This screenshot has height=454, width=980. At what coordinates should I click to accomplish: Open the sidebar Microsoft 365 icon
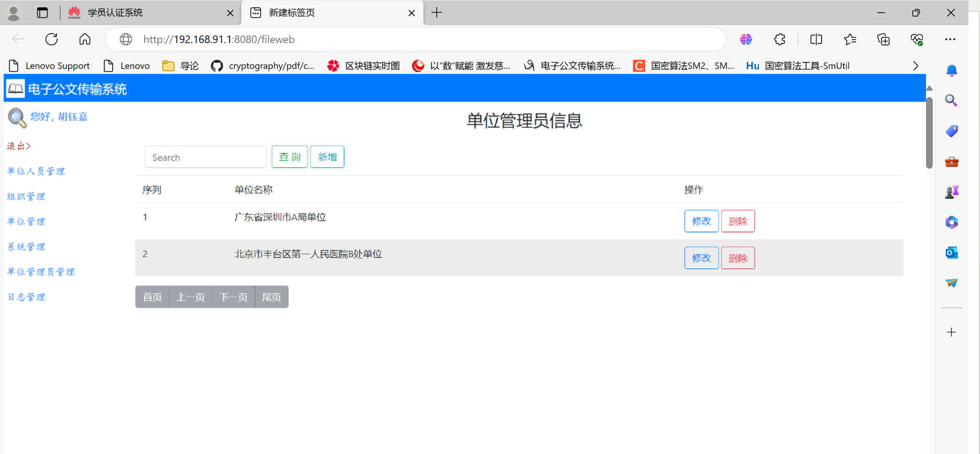[952, 222]
